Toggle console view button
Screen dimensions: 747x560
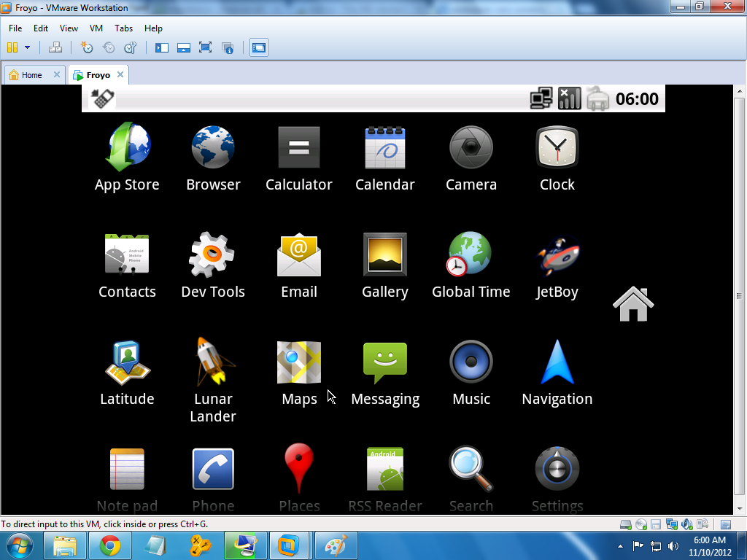click(x=259, y=47)
